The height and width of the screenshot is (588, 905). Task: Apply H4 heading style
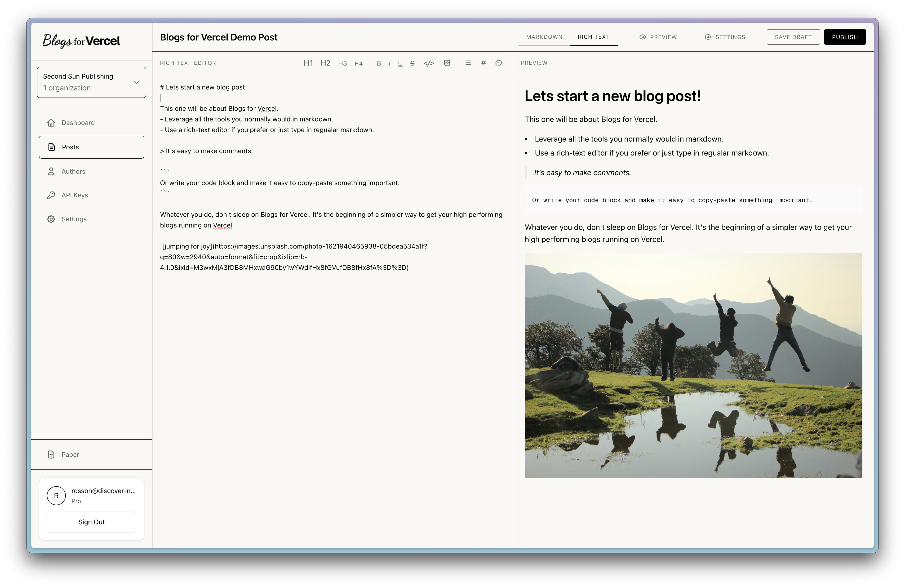(x=358, y=63)
